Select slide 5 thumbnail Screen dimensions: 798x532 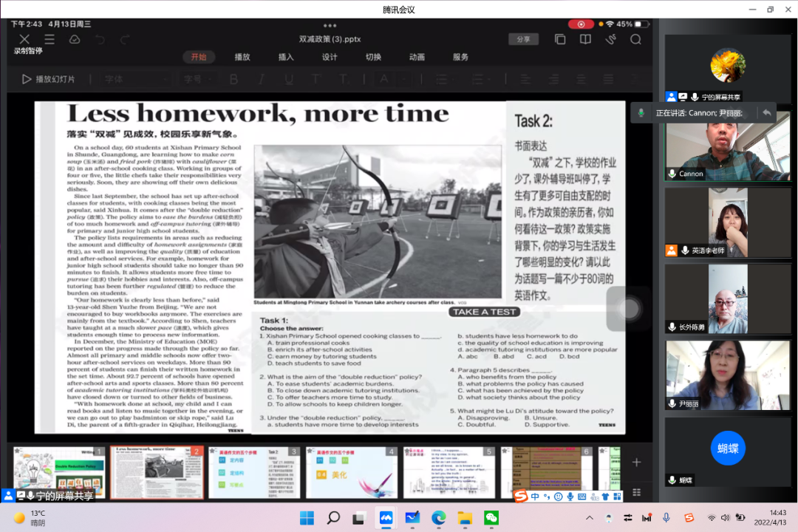click(449, 473)
